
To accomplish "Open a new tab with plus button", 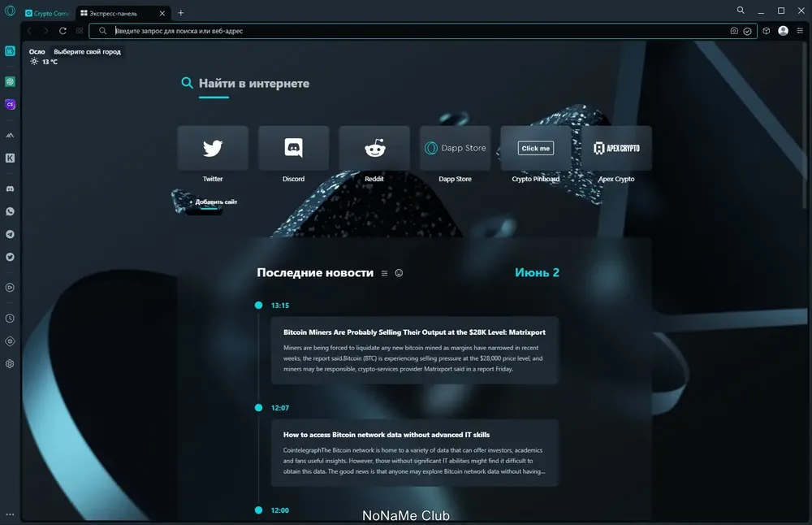I will click(181, 13).
